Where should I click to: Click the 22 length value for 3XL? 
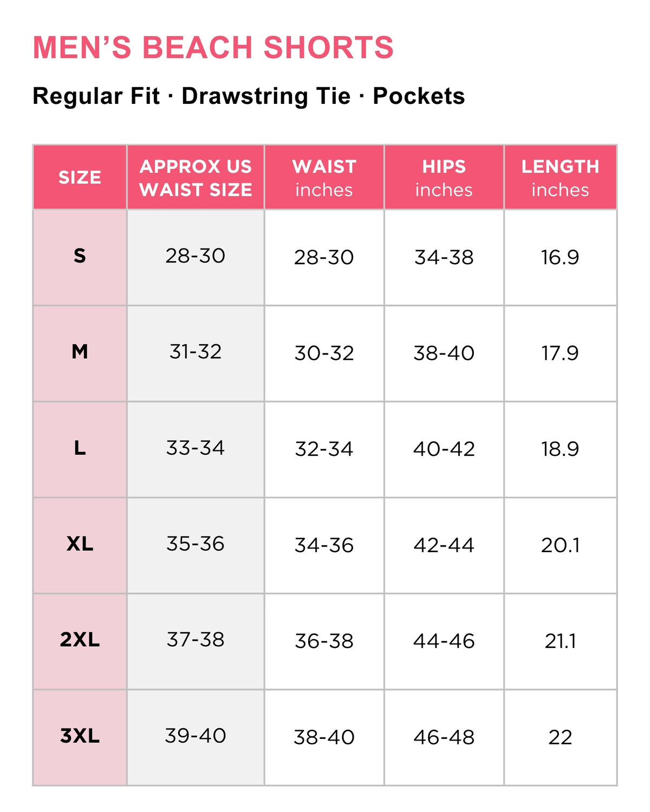(x=560, y=737)
